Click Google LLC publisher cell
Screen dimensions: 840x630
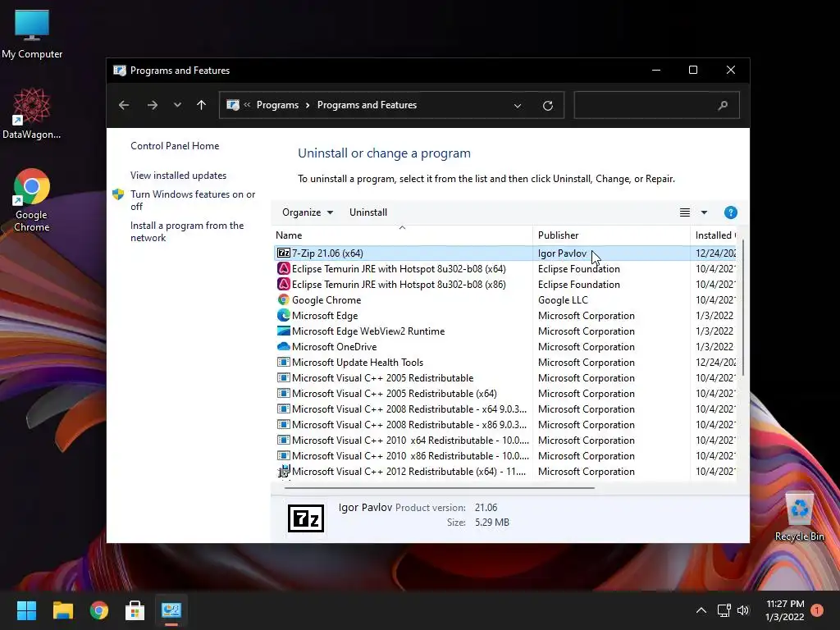pos(563,300)
